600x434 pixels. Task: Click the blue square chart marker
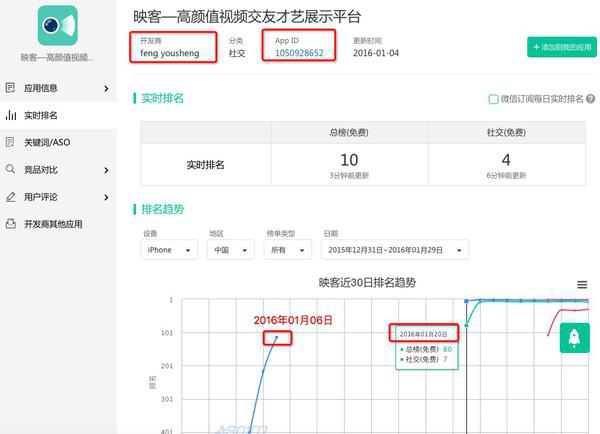[466, 301]
